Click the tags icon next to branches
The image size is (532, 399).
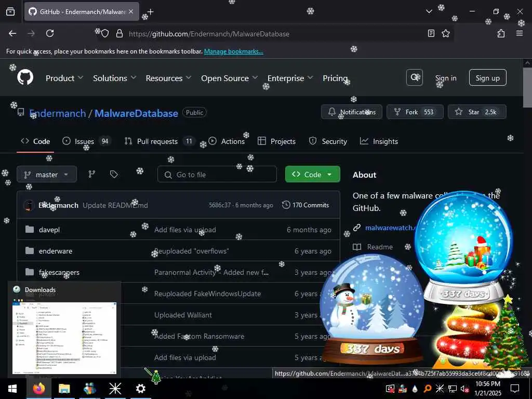pos(114,175)
